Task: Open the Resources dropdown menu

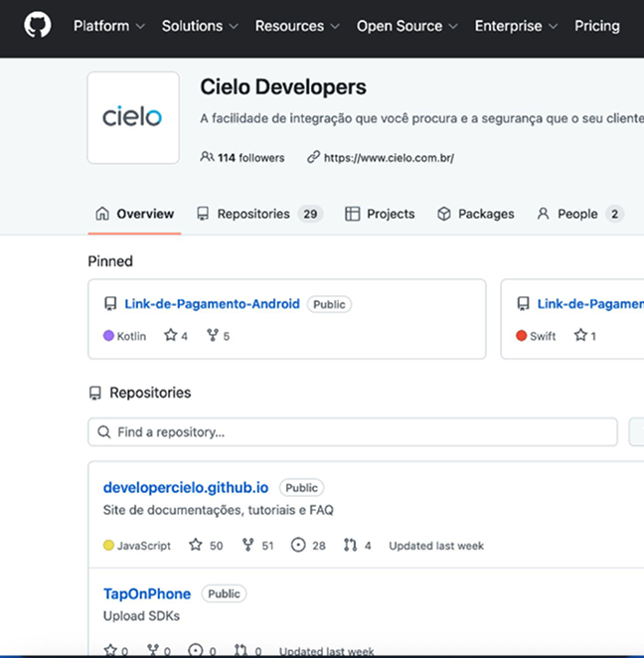Action: coord(297,26)
